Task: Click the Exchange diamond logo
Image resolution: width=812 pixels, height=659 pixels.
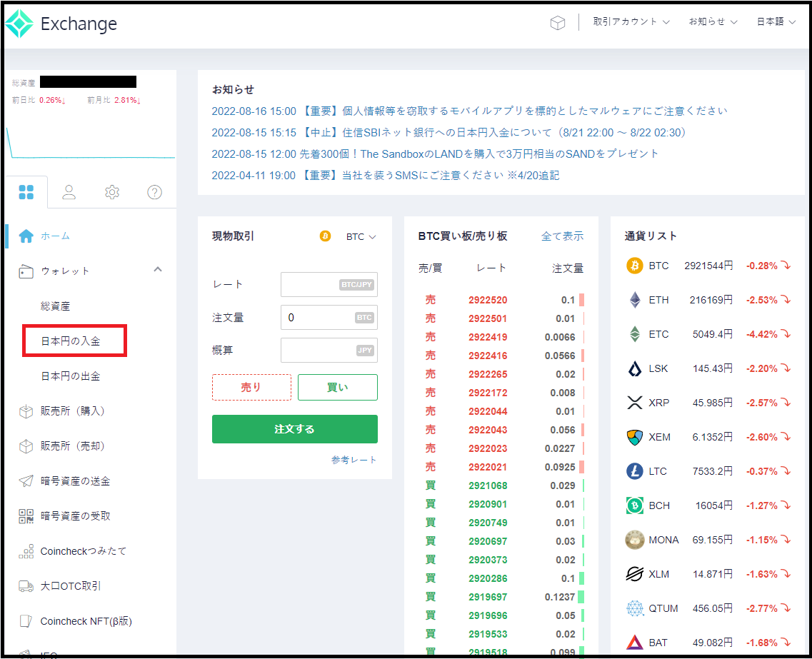Action: click(x=19, y=23)
